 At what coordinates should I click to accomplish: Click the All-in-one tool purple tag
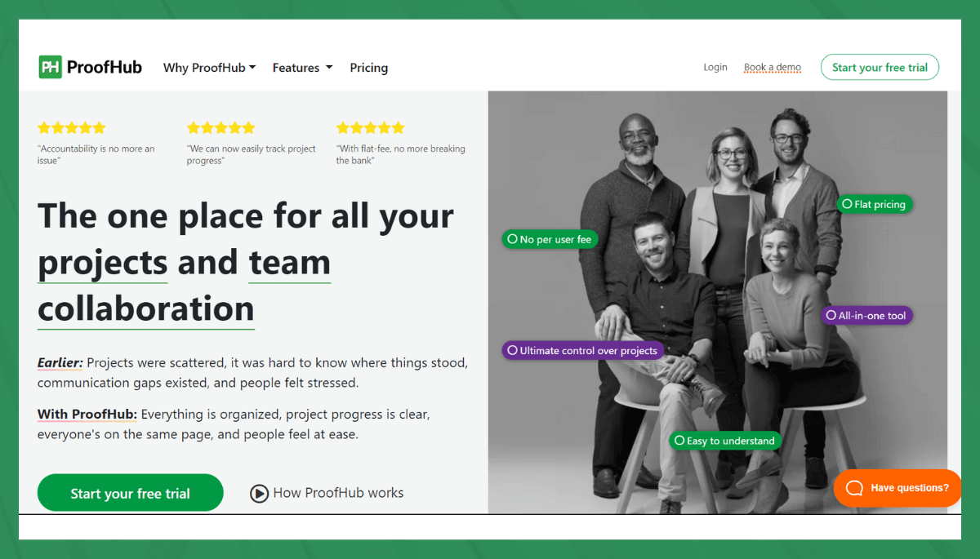point(866,315)
